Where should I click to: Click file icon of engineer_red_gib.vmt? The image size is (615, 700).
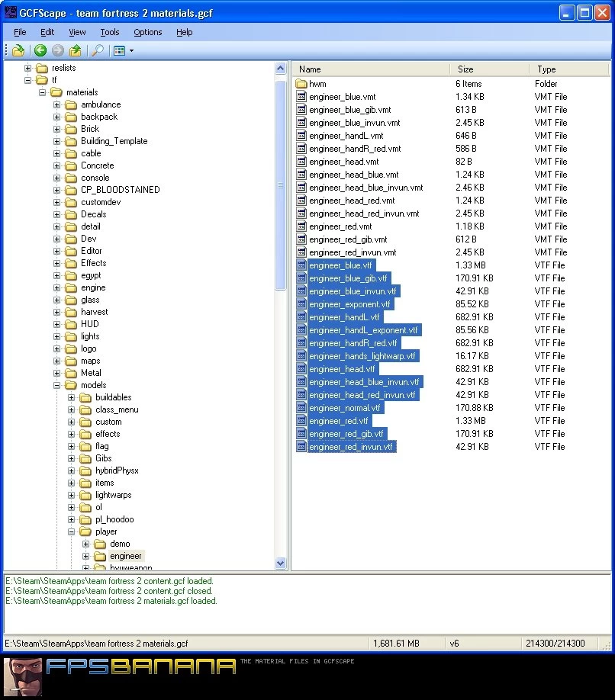301,239
